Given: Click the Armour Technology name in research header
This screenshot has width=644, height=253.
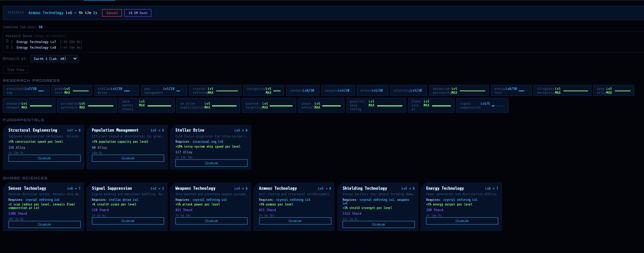Looking at the screenshot, I should 46,13.
